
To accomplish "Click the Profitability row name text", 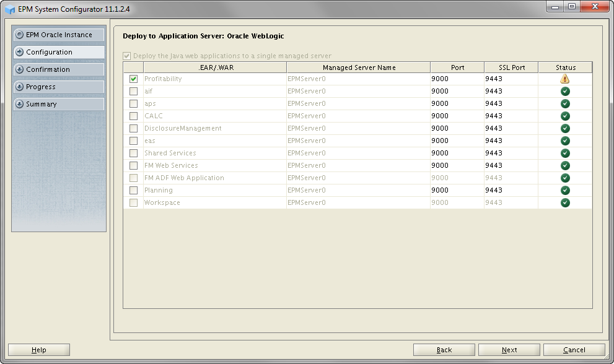I will (x=163, y=79).
